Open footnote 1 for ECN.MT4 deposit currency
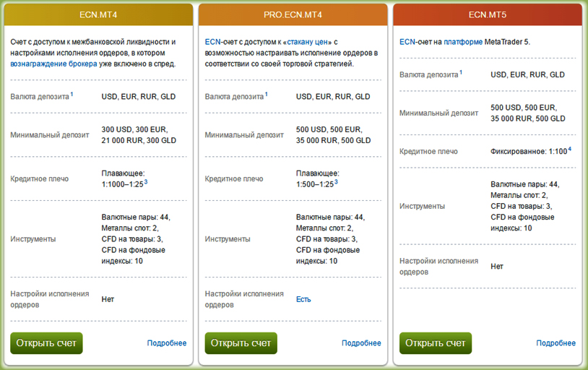Screen dimensions: 588x370 click(x=72, y=94)
